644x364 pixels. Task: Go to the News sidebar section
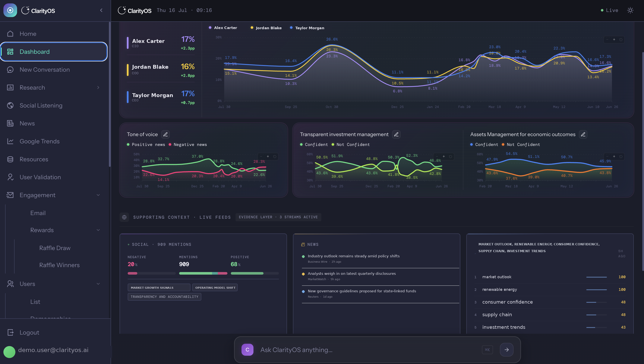[54, 123]
